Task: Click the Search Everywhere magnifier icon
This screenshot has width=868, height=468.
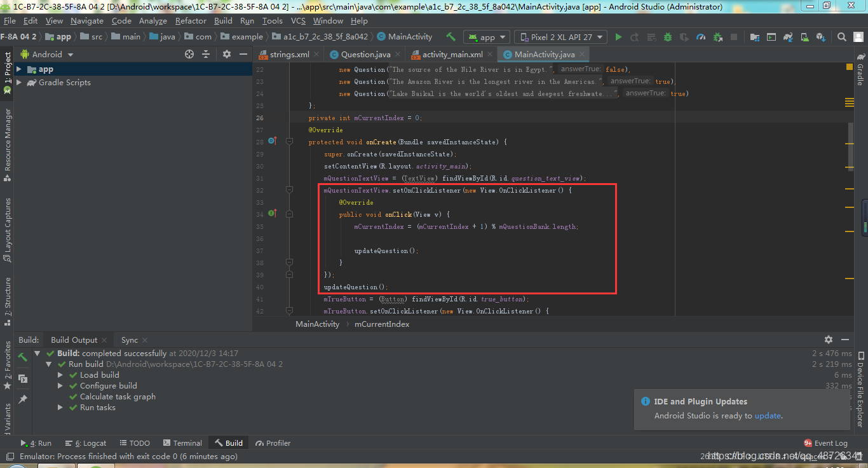Action: click(x=841, y=37)
